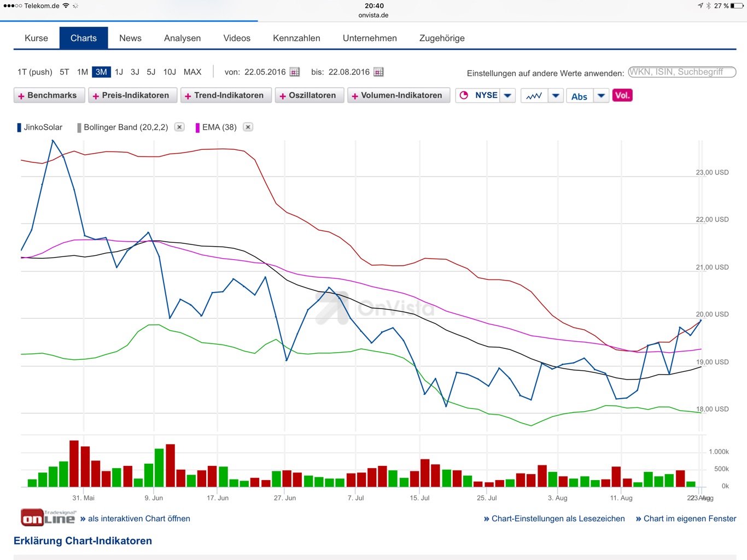The image size is (747, 560).
Task: Open the Kennzahlen tab
Action: [x=296, y=38]
